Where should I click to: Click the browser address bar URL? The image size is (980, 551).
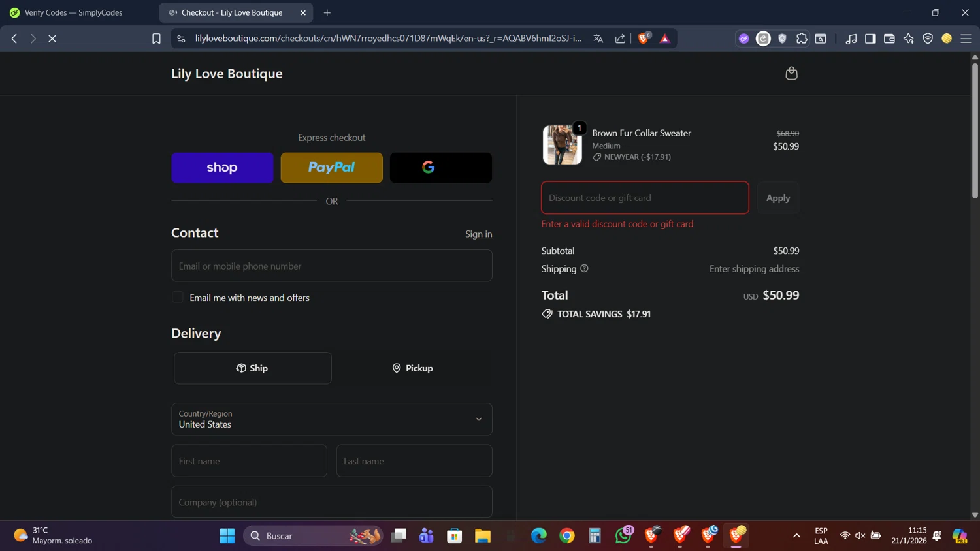(x=388, y=39)
